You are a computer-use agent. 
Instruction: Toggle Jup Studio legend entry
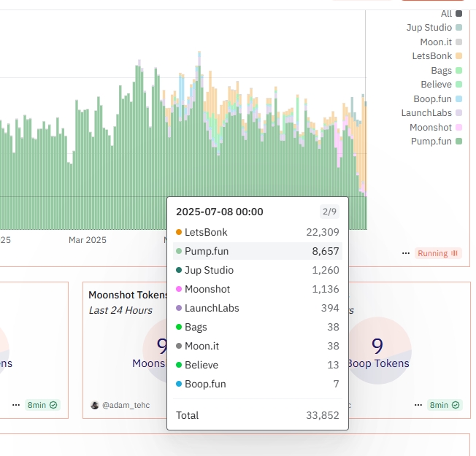point(434,28)
